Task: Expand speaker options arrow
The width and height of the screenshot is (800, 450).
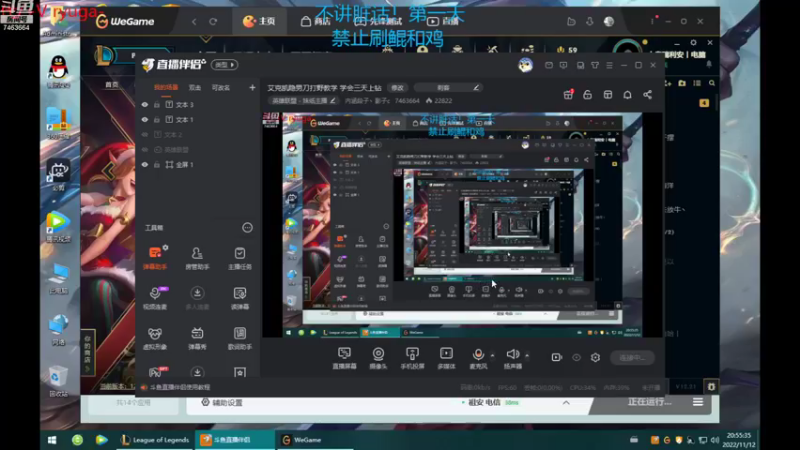Action: [x=527, y=355]
